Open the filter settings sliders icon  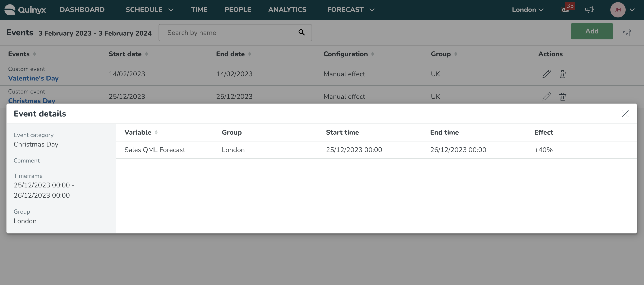[x=627, y=32]
